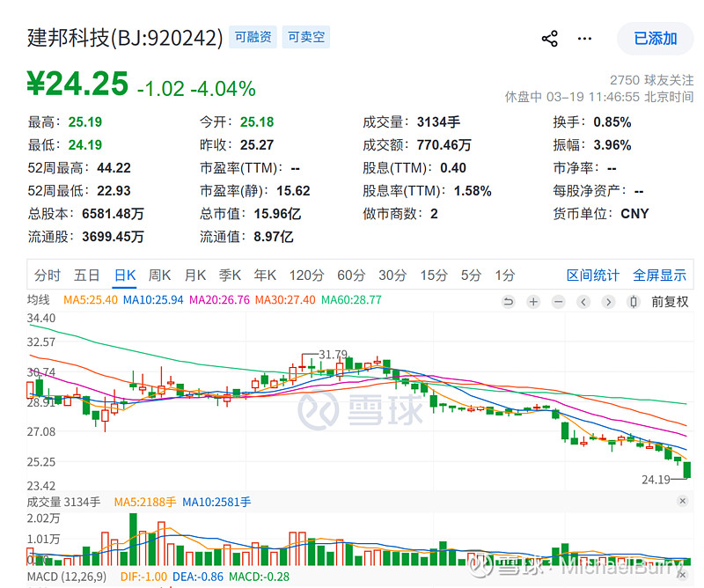The width and height of the screenshot is (704, 588).
Task: Switch to the 60分 chart tab
Action: click(351, 275)
